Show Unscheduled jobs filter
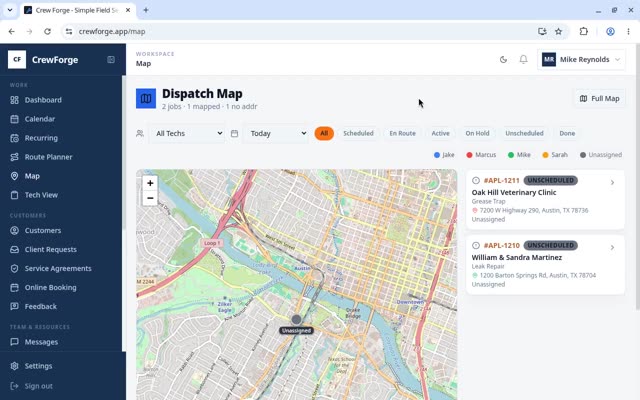Image resolution: width=640 pixels, height=400 pixels. click(524, 133)
